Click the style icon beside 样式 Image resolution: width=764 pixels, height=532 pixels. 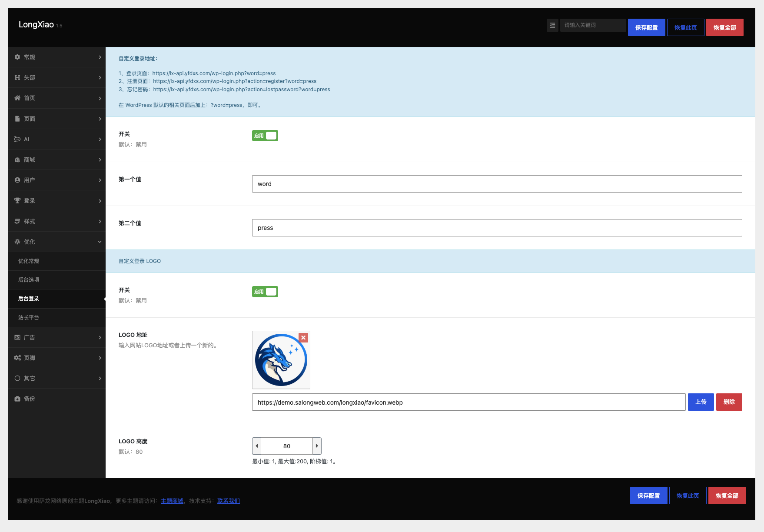click(x=17, y=221)
